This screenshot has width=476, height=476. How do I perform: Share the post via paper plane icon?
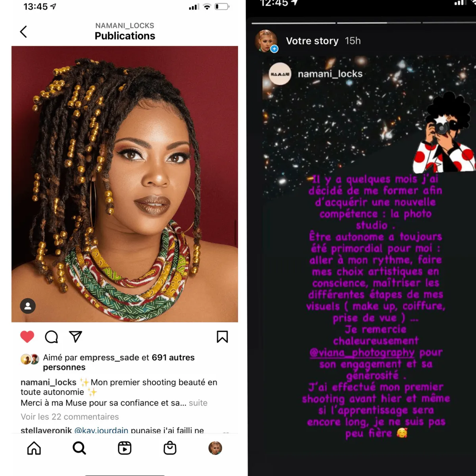pyautogui.click(x=75, y=337)
